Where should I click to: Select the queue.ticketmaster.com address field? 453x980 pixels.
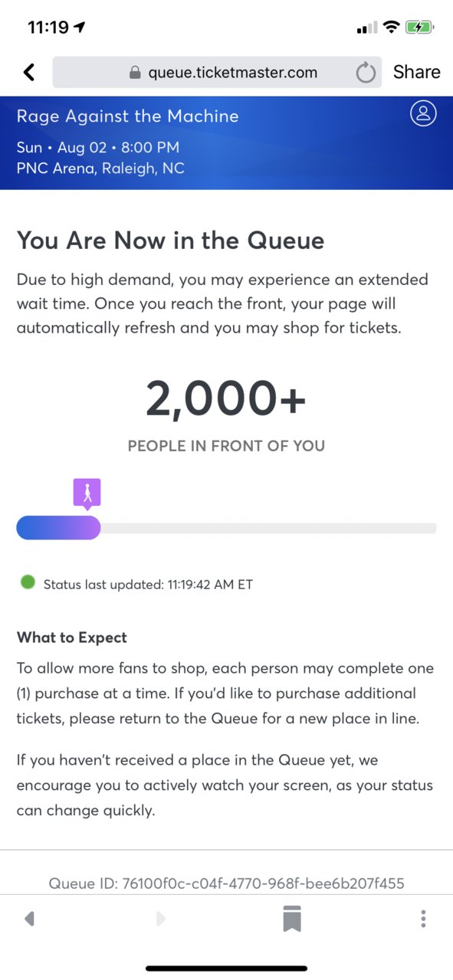point(217,73)
